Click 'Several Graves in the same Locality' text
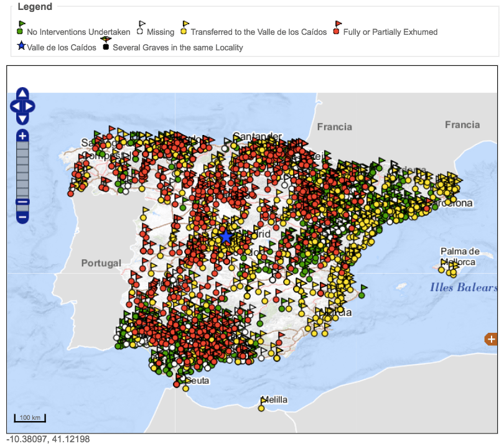Screen dimensions: 504x446 pos(178,47)
